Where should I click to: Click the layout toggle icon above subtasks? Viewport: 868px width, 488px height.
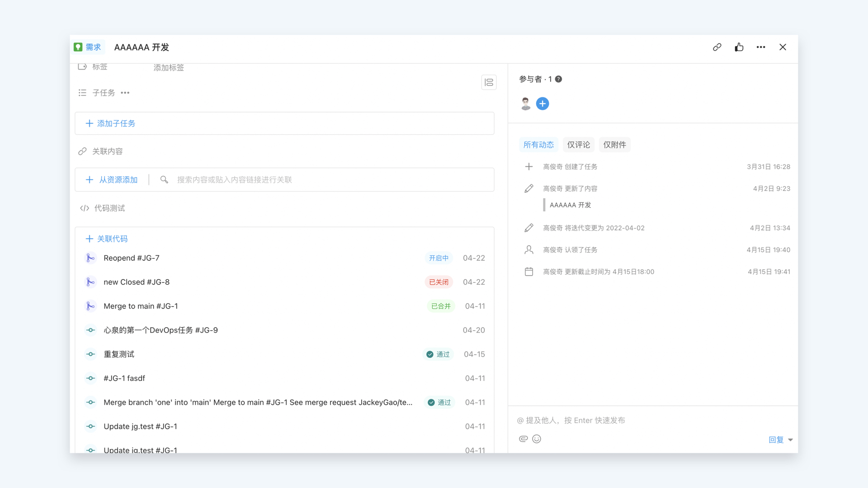click(489, 82)
